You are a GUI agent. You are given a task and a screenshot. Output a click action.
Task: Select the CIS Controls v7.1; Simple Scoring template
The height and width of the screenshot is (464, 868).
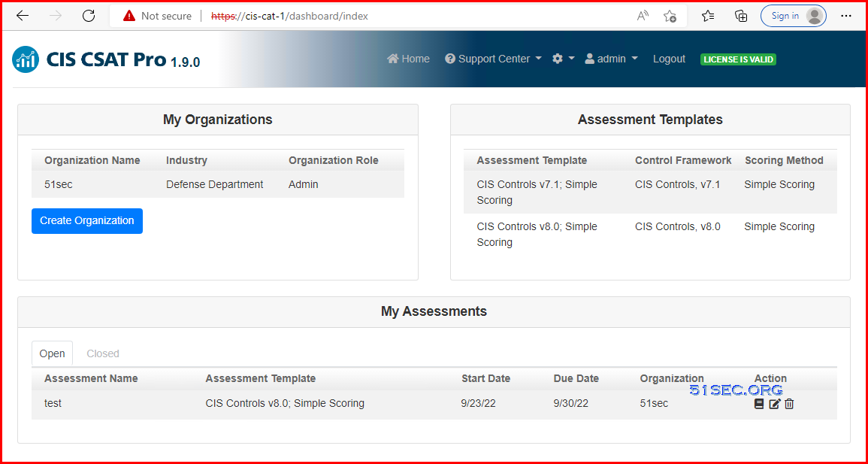[537, 192]
